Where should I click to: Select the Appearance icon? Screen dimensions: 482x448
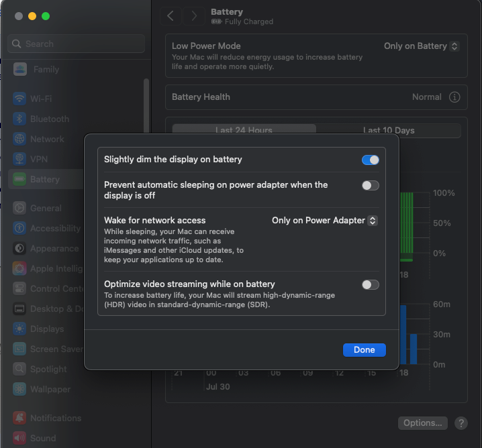(x=19, y=248)
